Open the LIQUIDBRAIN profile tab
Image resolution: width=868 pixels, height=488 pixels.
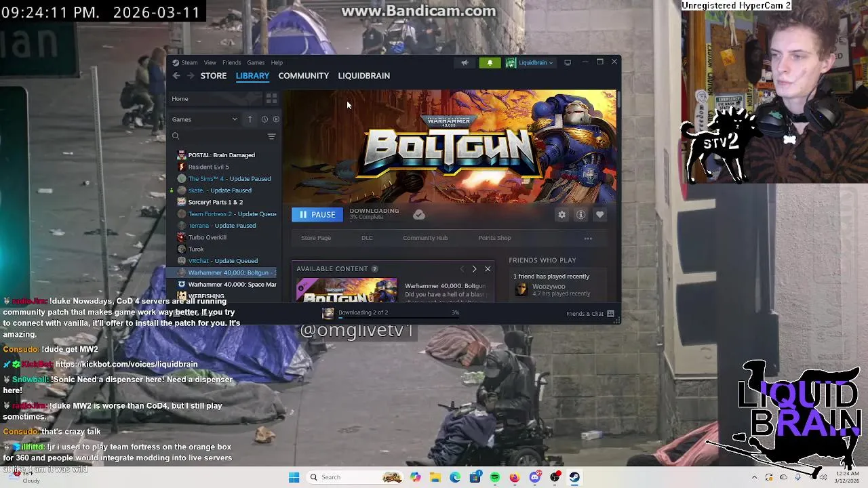(x=363, y=76)
